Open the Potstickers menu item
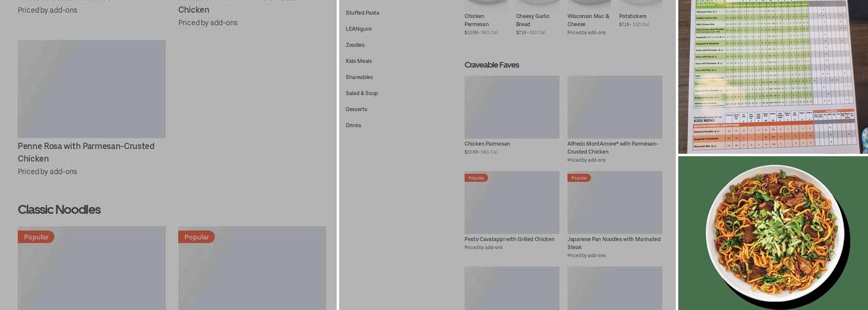868x310 pixels. [632, 17]
